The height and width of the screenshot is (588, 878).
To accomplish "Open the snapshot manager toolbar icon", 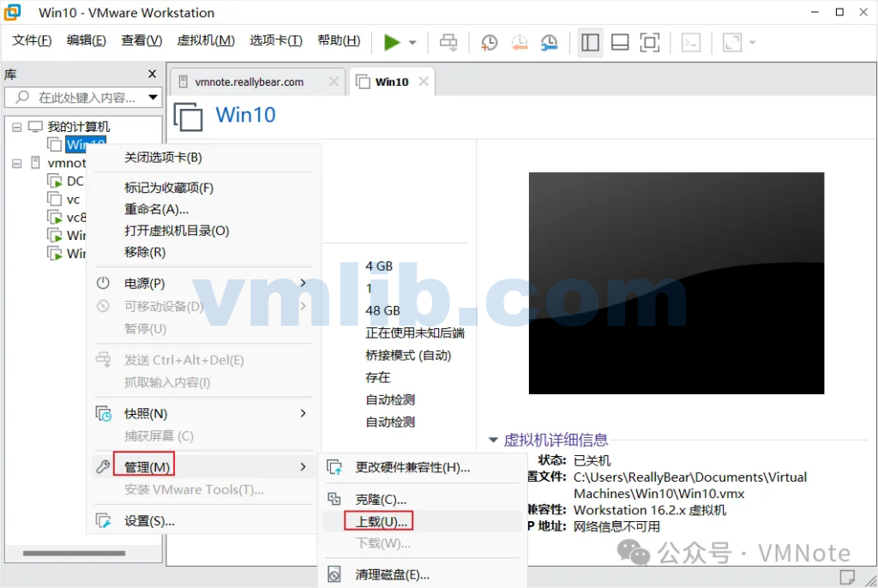I will point(549,43).
